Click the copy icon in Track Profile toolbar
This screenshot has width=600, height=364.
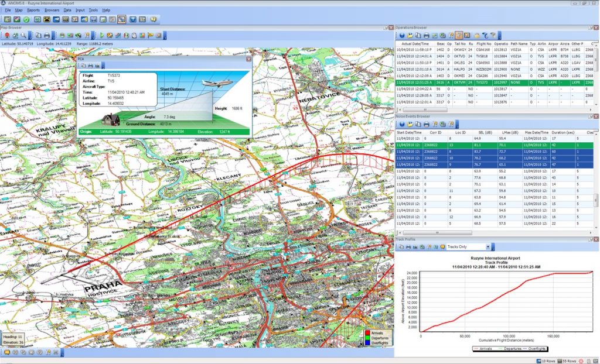coord(401,247)
